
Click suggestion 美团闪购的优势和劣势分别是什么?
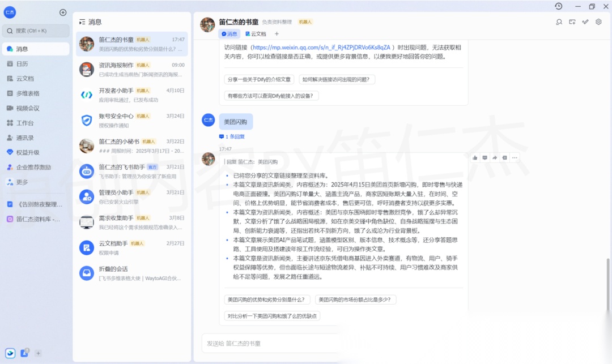(x=267, y=299)
